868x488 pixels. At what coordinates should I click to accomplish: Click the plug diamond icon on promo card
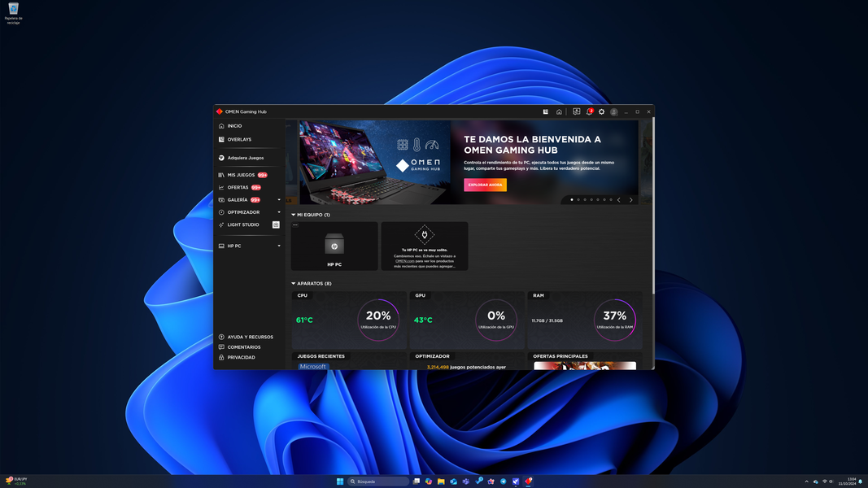click(x=425, y=234)
